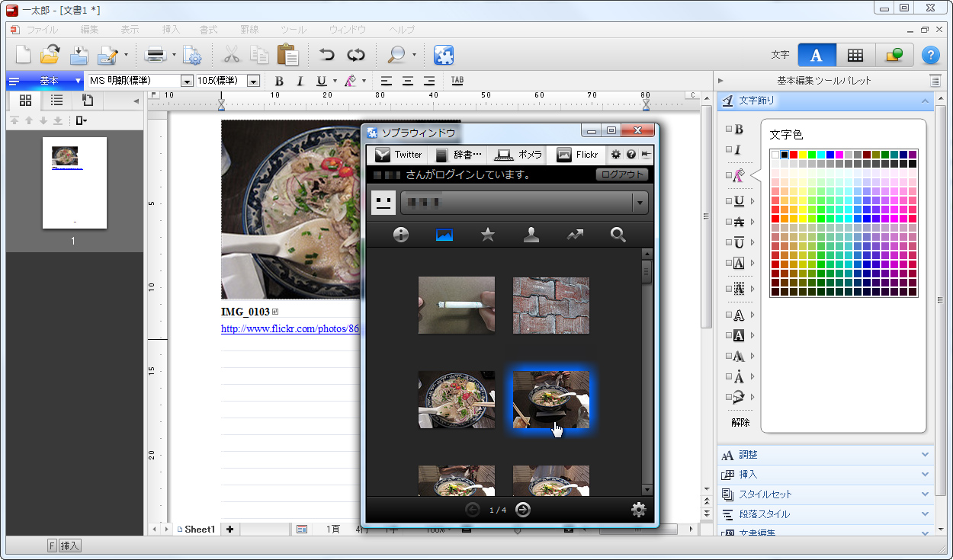Tick the underline U checkbox in palette
953x560 pixels.
click(x=729, y=201)
